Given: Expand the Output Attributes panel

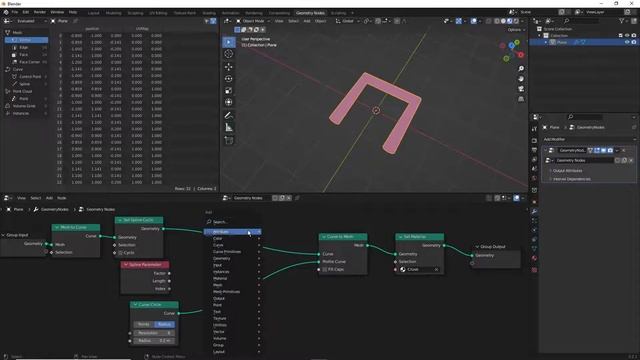Looking at the screenshot, I should click(x=567, y=171).
